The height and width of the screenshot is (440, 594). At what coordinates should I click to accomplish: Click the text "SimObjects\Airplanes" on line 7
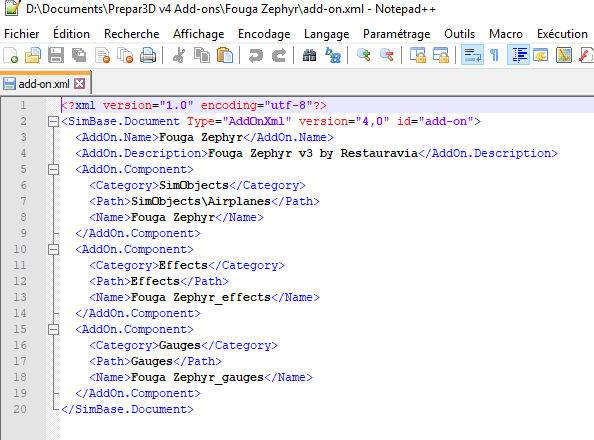pyautogui.click(x=201, y=201)
